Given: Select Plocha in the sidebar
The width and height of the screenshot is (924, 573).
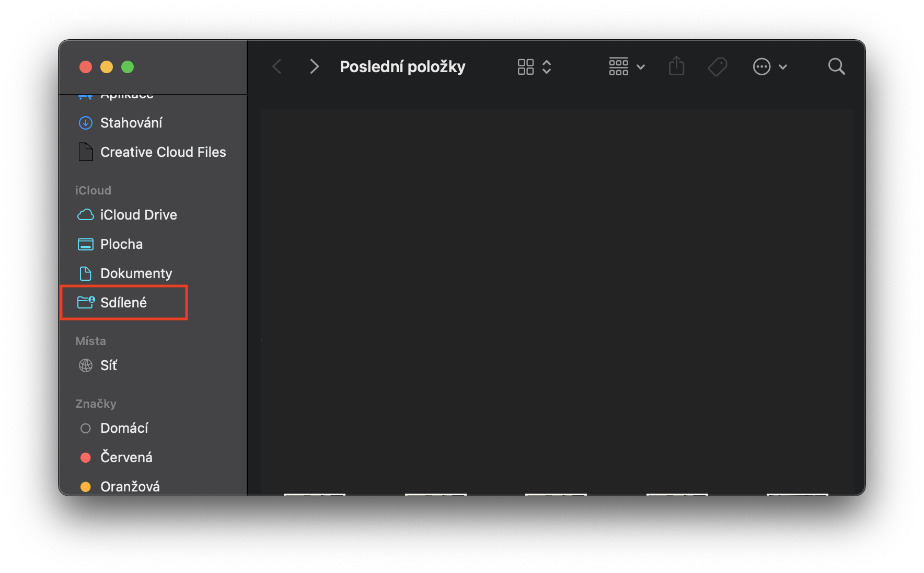Looking at the screenshot, I should (x=110, y=244).
